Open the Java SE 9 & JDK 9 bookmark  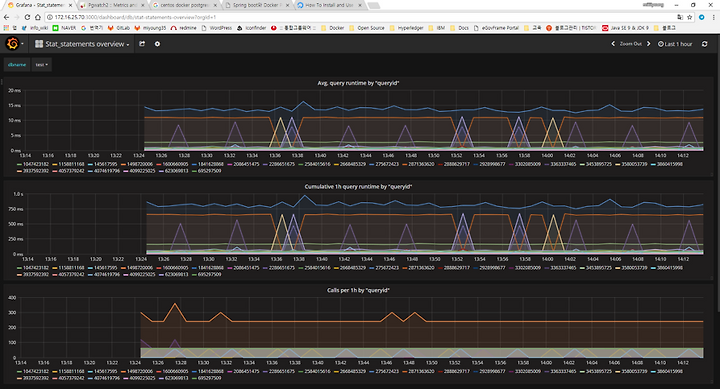point(625,28)
